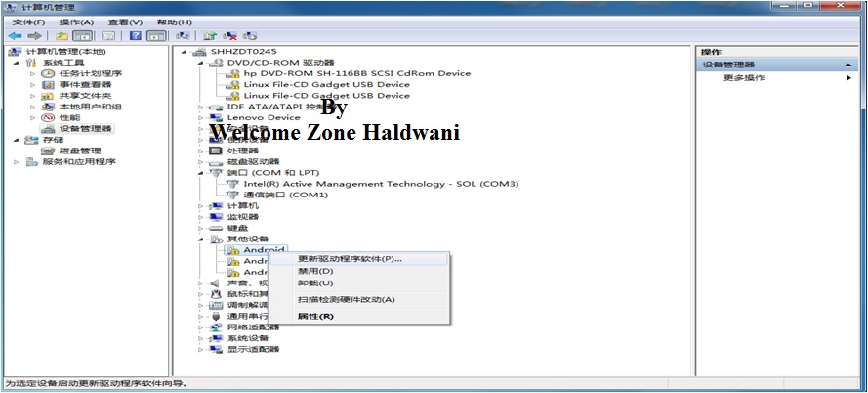Click the green arrow update driver toolbar icon
Viewport: 868px width, 393px height.
(209, 36)
